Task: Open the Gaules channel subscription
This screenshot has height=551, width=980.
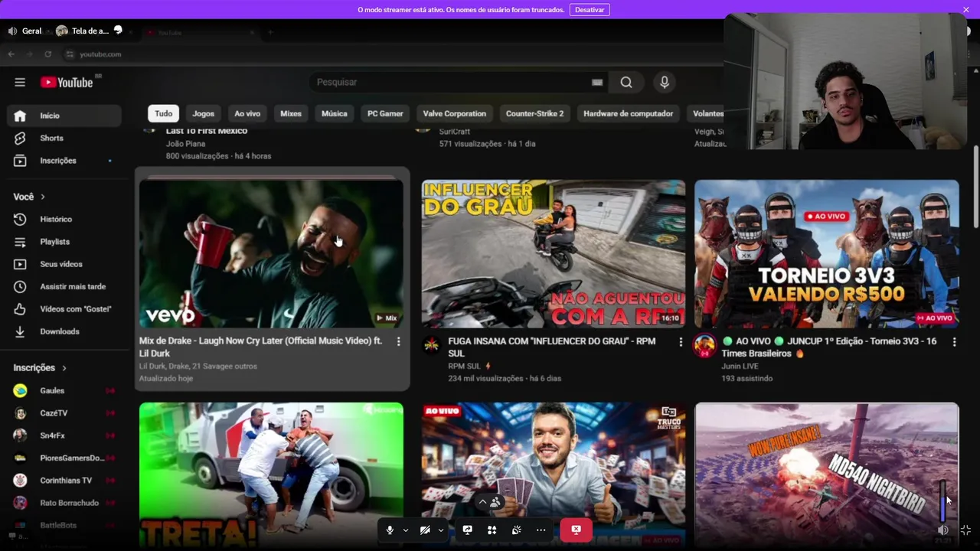Action: point(64,390)
